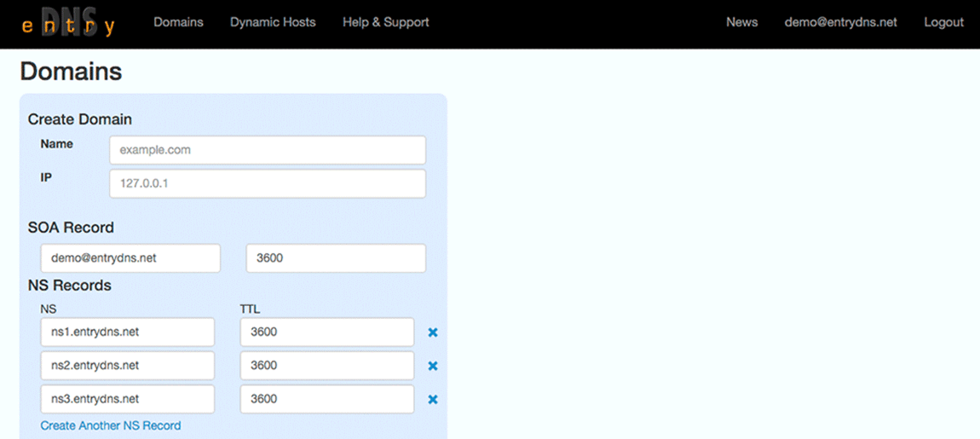The width and height of the screenshot is (980, 439).
Task: Select the ns2.entrydns.net NS field
Action: coord(128,366)
